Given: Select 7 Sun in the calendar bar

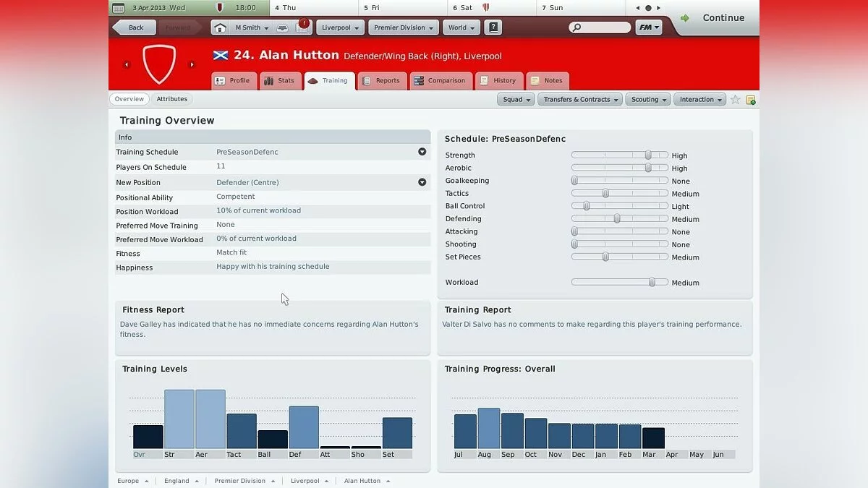Looking at the screenshot, I should [581, 8].
